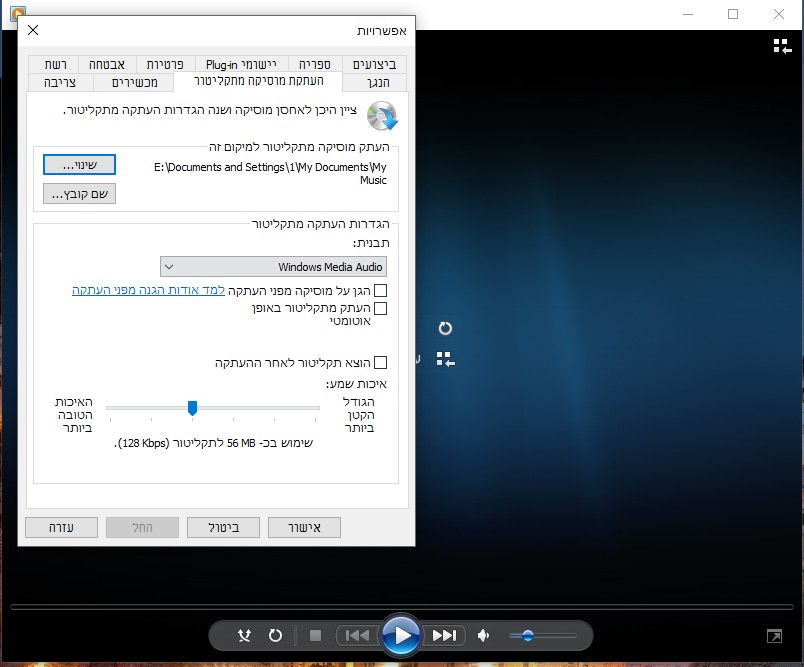Enable הוצא תקליטור לאחר ההעתקה checkbox

point(380,363)
